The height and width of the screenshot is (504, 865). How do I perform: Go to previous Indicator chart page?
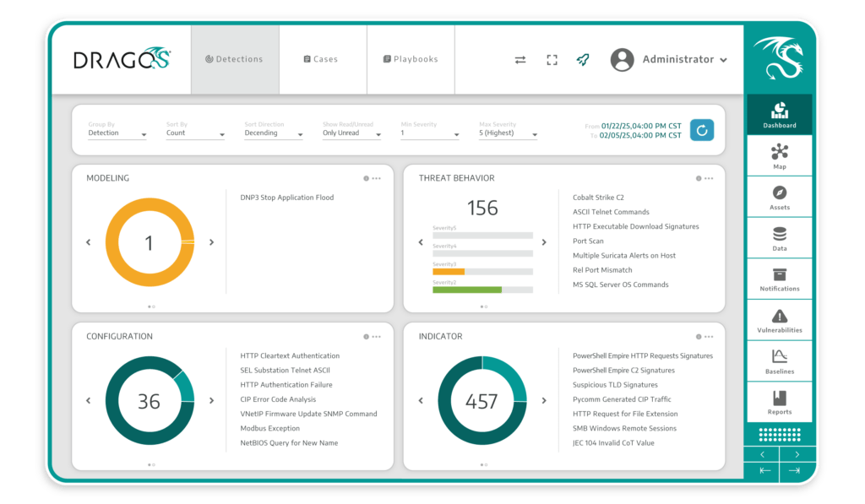coord(421,400)
